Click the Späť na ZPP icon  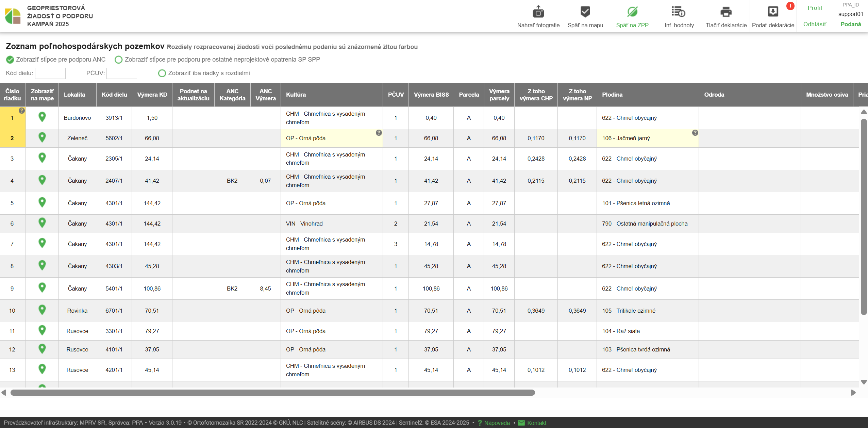(x=632, y=12)
